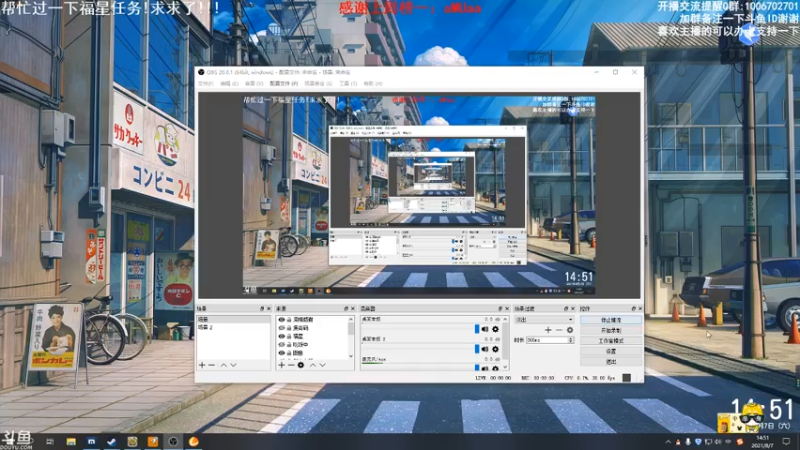
Task: Open settings gear for 桌面音频 channel
Action: point(495,329)
